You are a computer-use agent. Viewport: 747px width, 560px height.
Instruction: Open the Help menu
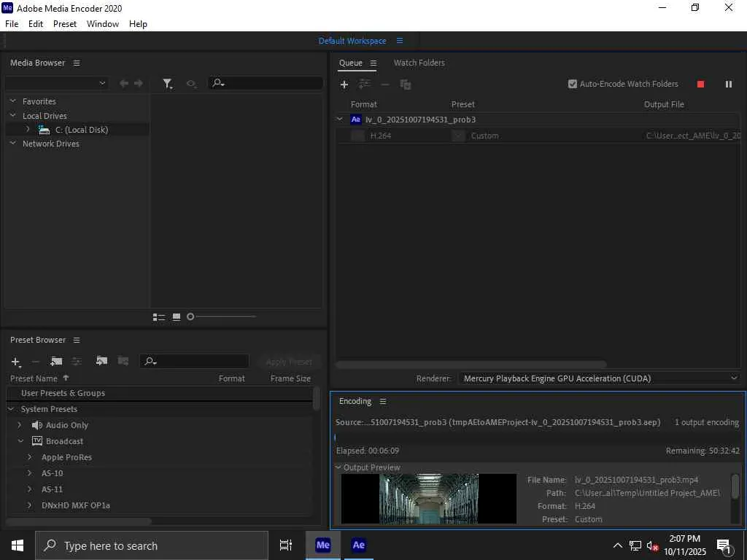click(138, 24)
